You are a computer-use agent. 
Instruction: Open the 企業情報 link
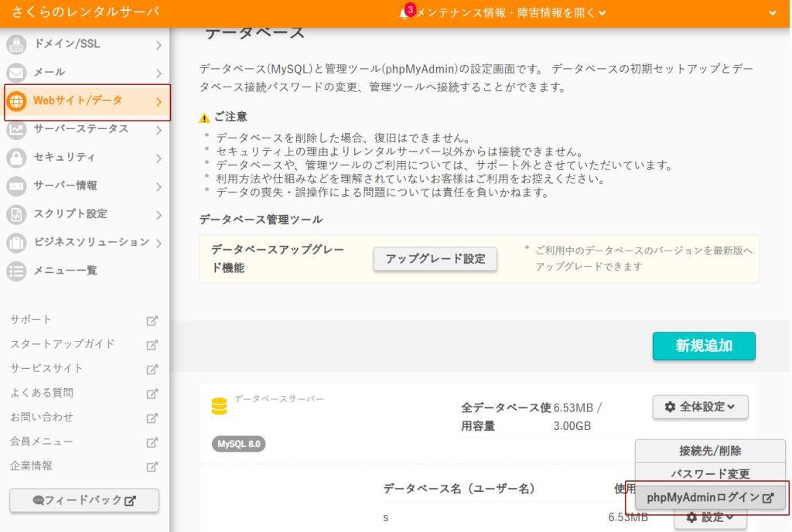31,465
